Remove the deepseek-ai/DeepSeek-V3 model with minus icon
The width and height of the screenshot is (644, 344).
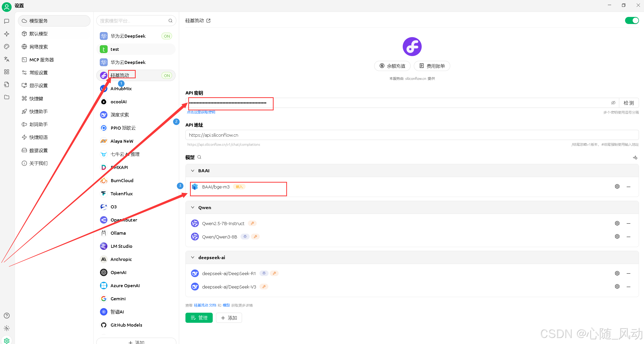pos(628,287)
